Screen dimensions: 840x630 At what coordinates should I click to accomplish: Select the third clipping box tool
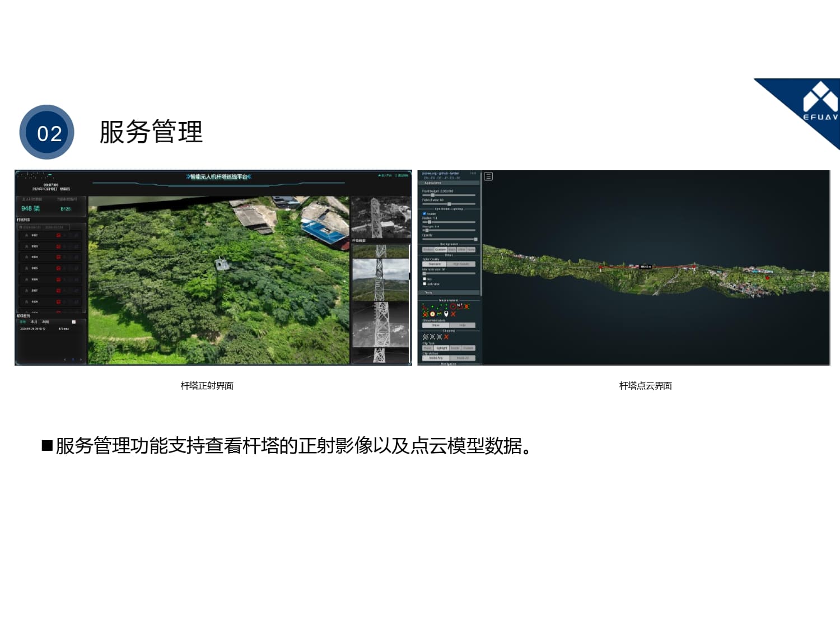pos(439,337)
